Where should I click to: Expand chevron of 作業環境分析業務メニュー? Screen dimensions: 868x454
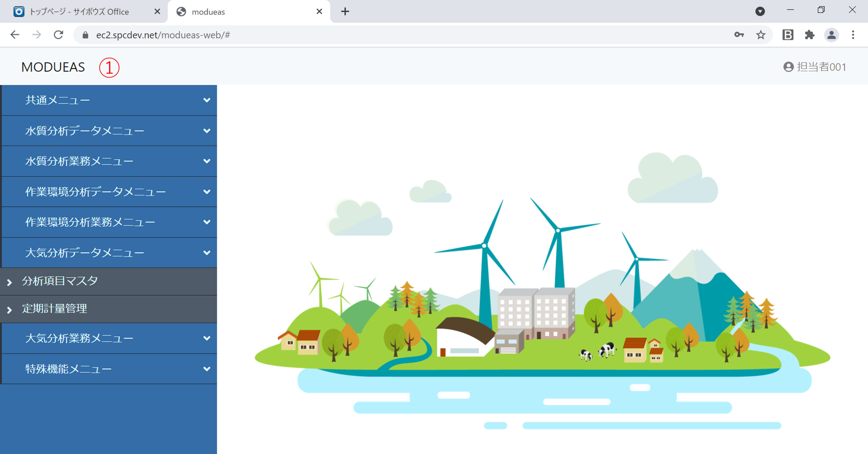207,222
